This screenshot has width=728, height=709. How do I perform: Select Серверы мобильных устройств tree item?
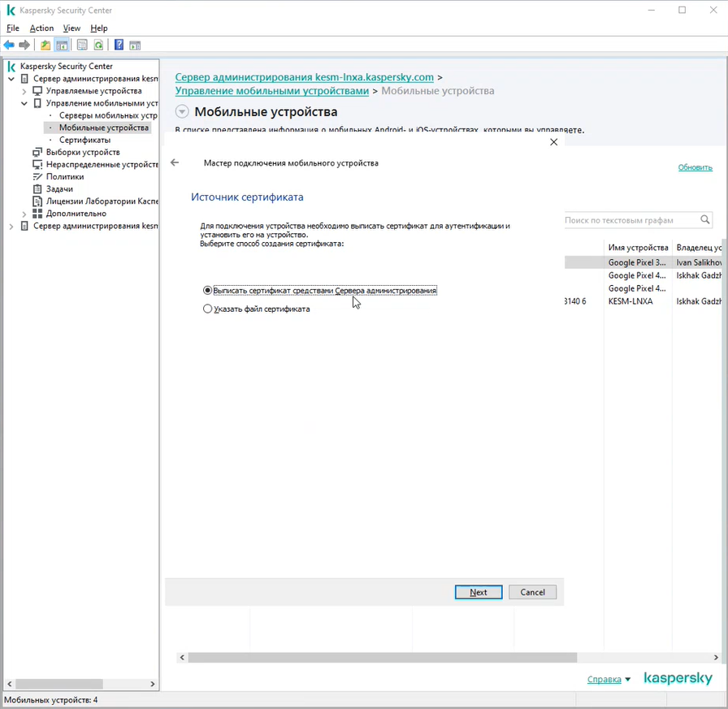[x=108, y=115]
